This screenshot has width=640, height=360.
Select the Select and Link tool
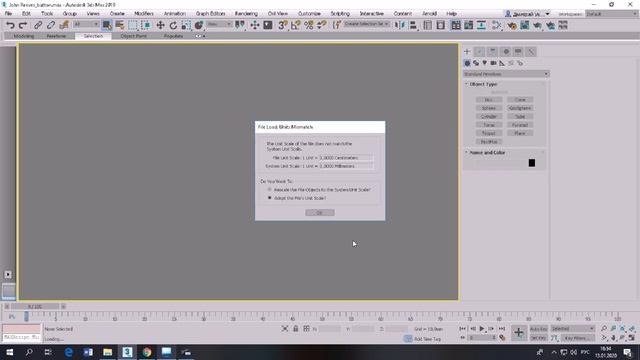(x=38, y=25)
